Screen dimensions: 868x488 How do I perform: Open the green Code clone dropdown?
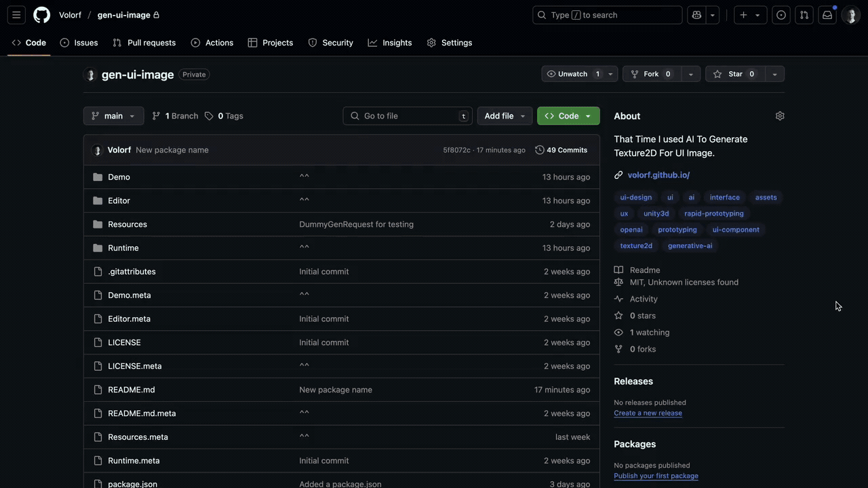click(x=568, y=116)
